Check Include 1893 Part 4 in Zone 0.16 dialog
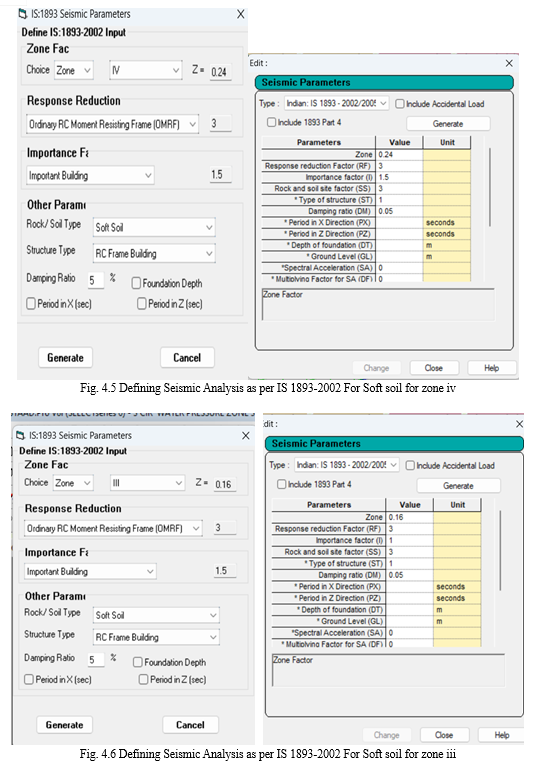Image resolution: width=550 pixels, height=767 pixels. 281,484
